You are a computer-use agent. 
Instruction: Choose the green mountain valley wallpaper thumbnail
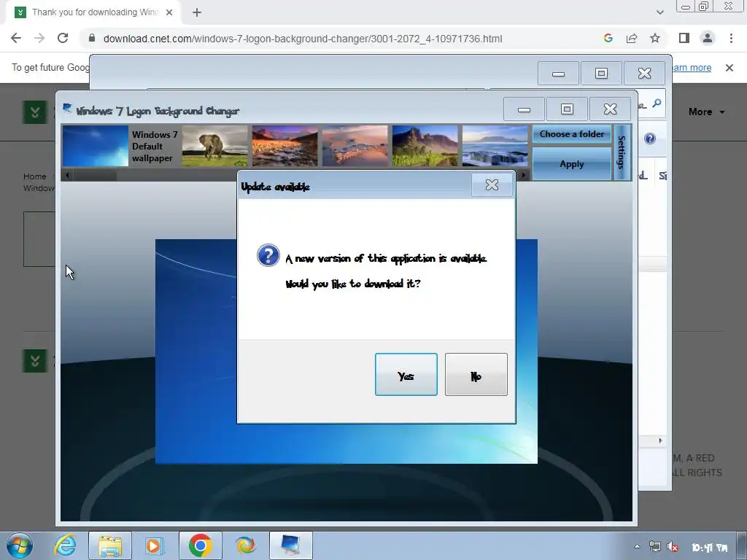(425, 146)
